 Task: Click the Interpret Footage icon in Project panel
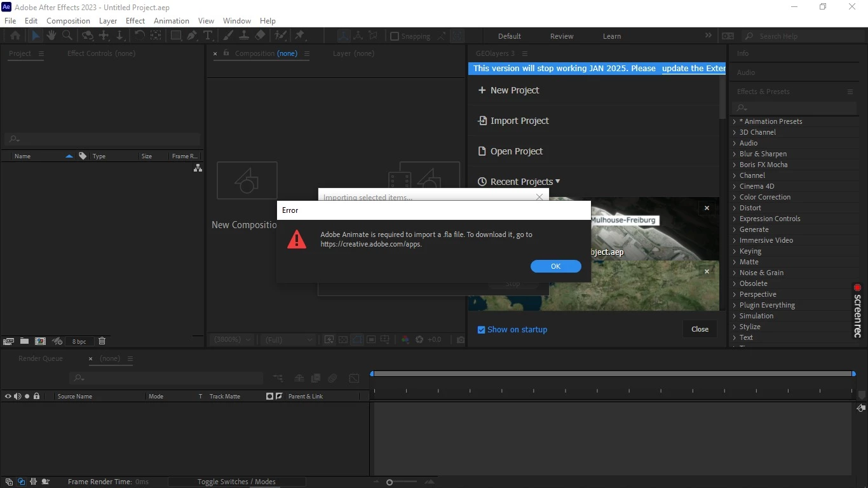pos(8,341)
